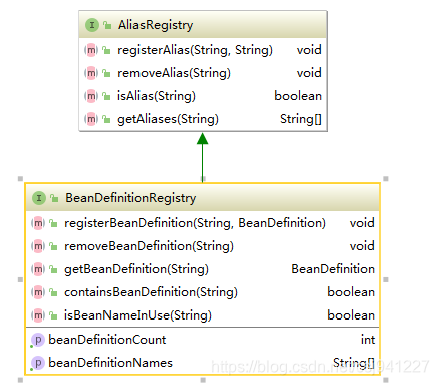Select the getBeanDefinition(String) method
This screenshot has height=385, width=439.
click(x=136, y=269)
